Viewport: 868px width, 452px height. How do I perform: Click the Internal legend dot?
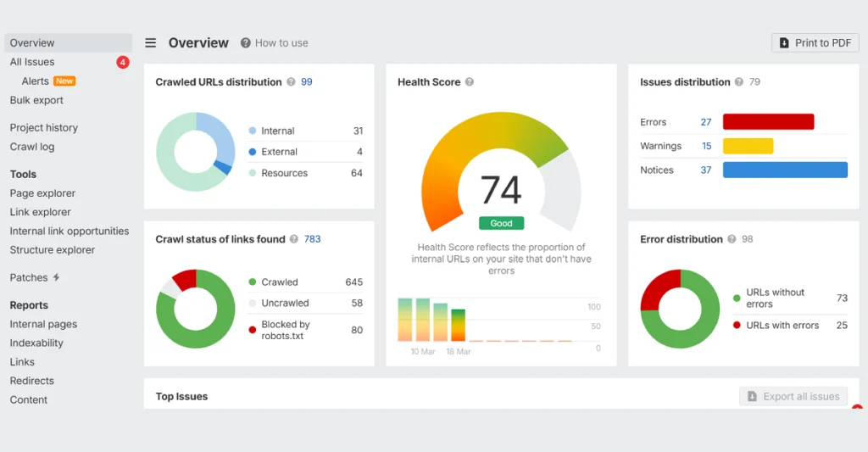(x=253, y=131)
